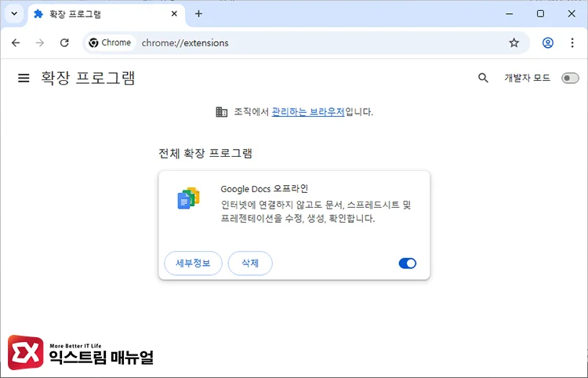Select the 확장 프로그램 browser tab
Image resolution: width=588 pixels, height=378 pixels.
(x=107, y=14)
